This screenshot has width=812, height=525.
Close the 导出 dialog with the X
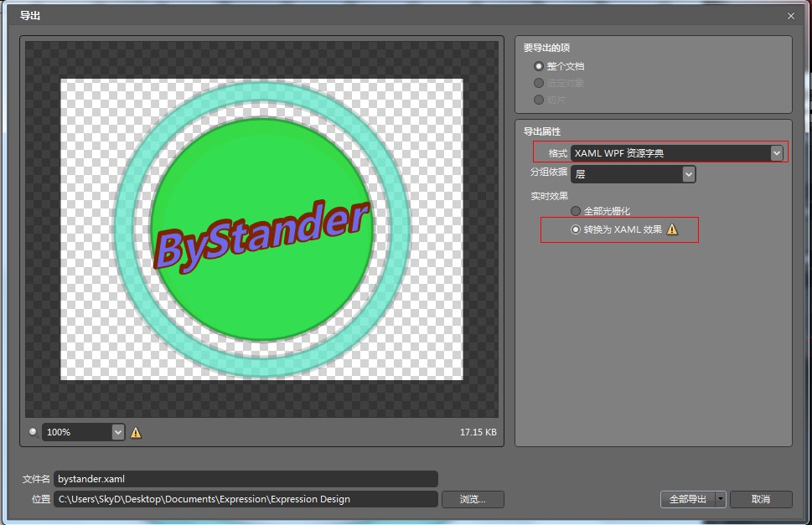[x=791, y=16]
